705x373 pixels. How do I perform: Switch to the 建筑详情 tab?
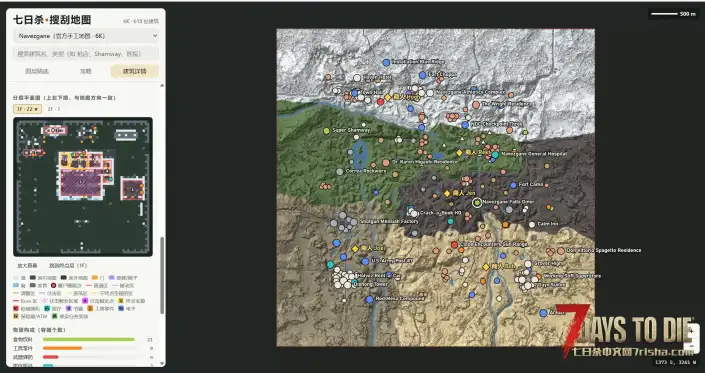pyautogui.click(x=134, y=71)
